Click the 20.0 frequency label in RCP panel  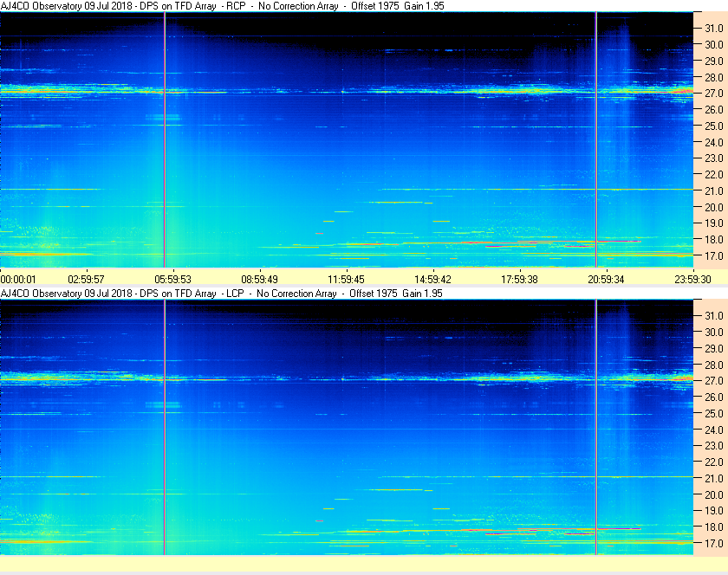pyautogui.click(x=714, y=207)
